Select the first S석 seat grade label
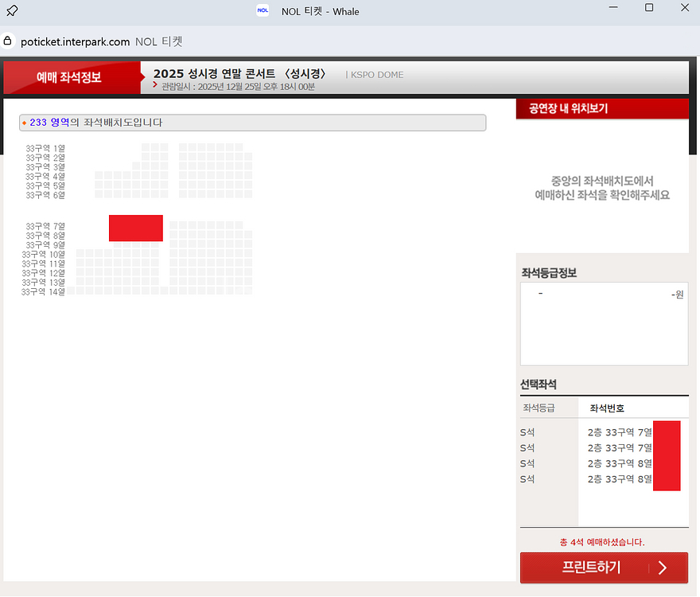The width and height of the screenshot is (700, 597). [527, 431]
